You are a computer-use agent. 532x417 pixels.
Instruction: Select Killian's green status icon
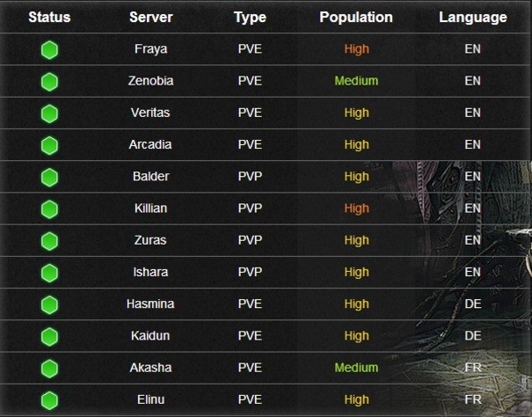49,209
